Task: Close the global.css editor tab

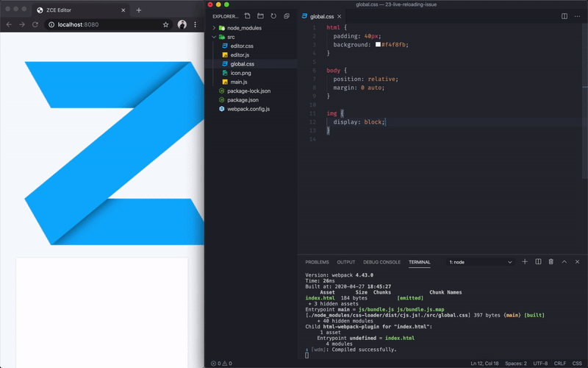Action: [x=339, y=16]
